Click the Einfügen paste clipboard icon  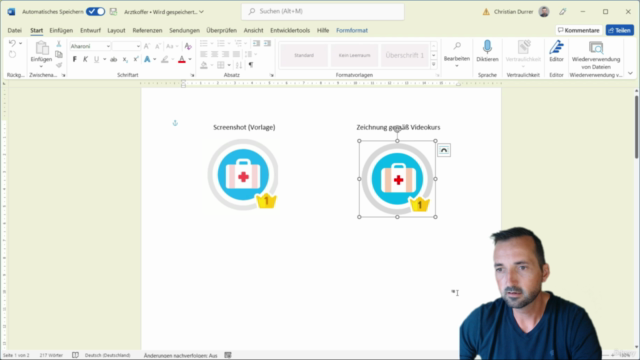click(41, 48)
